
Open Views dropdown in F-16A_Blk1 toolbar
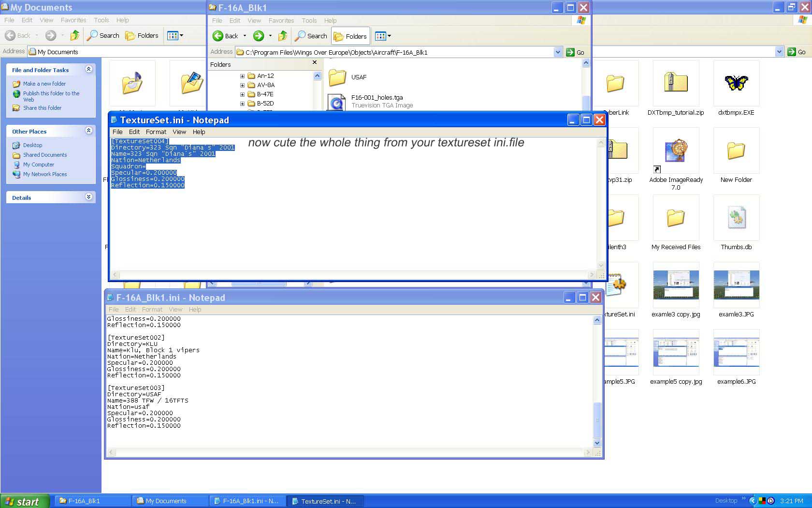point(383,36)
